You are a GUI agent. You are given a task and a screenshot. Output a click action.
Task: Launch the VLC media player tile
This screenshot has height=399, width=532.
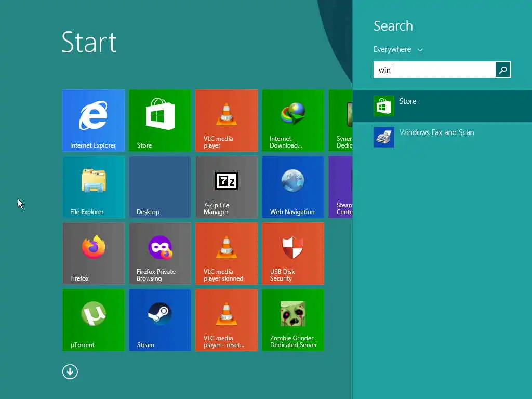coord(227,120)
